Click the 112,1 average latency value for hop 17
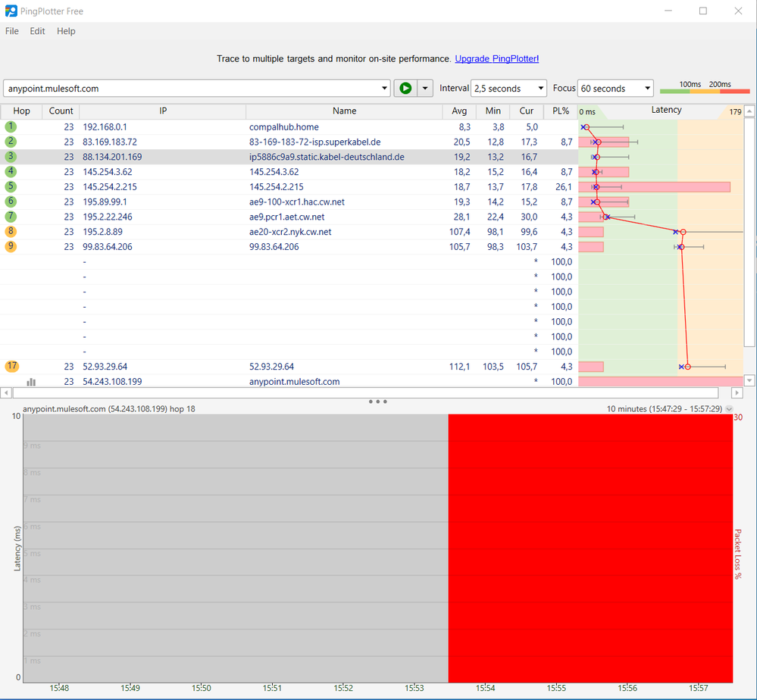This screenshot has height=700, width=757. tap(459, 367)
